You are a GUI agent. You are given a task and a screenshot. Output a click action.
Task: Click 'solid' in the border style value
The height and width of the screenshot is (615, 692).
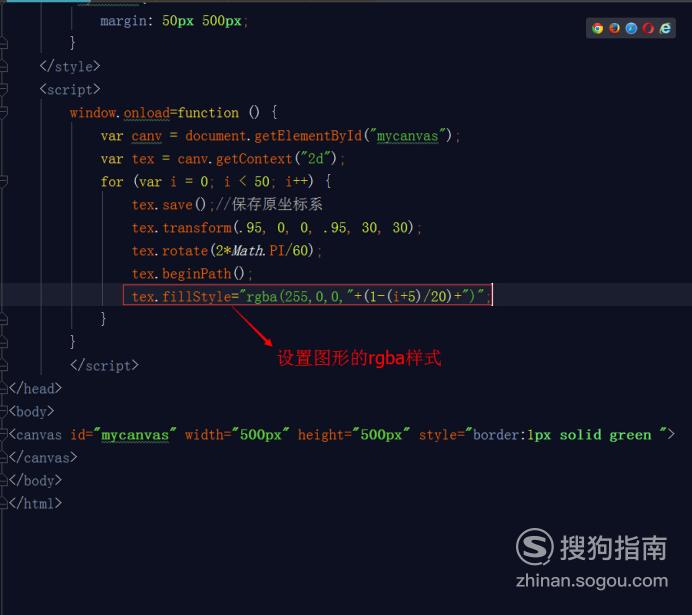click(x=580, y=435)
